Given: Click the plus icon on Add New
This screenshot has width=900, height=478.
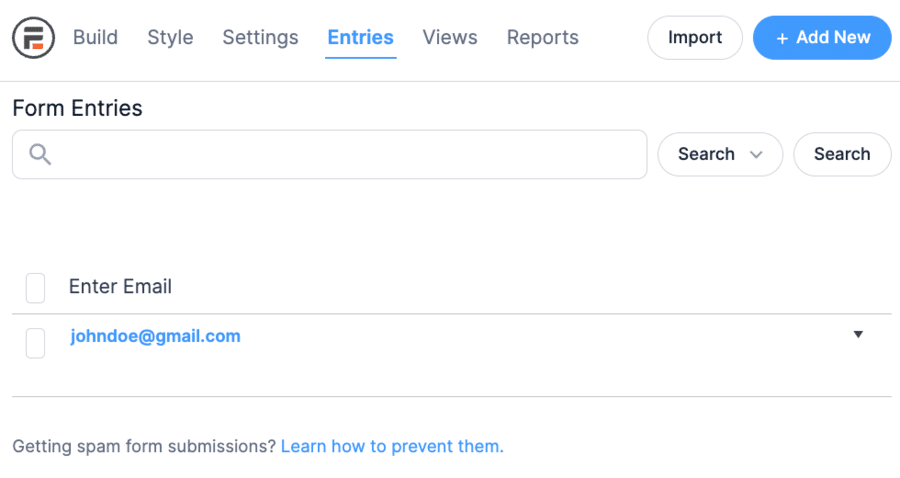Looking at the screenshot, I should [x=782, y=38].
